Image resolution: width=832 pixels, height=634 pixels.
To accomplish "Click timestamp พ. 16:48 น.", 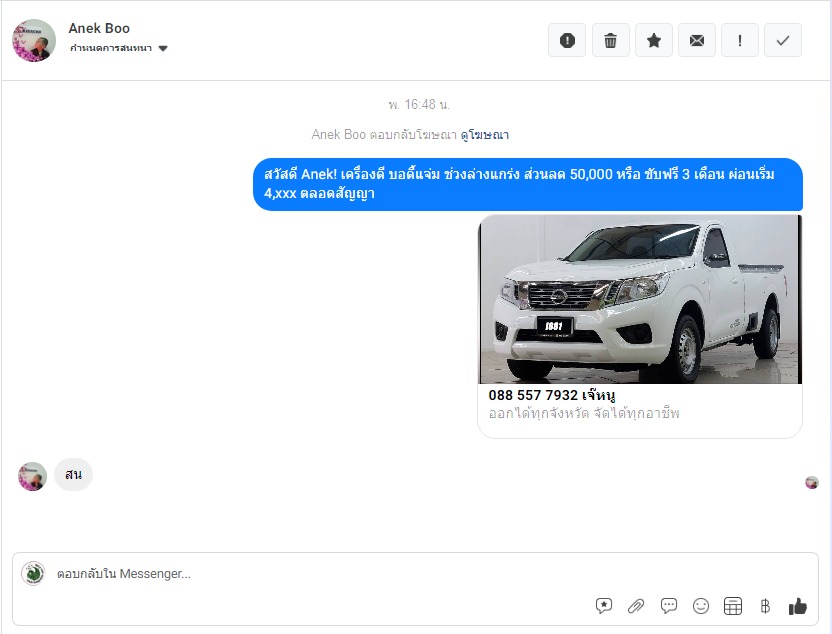I will [419, 105].
